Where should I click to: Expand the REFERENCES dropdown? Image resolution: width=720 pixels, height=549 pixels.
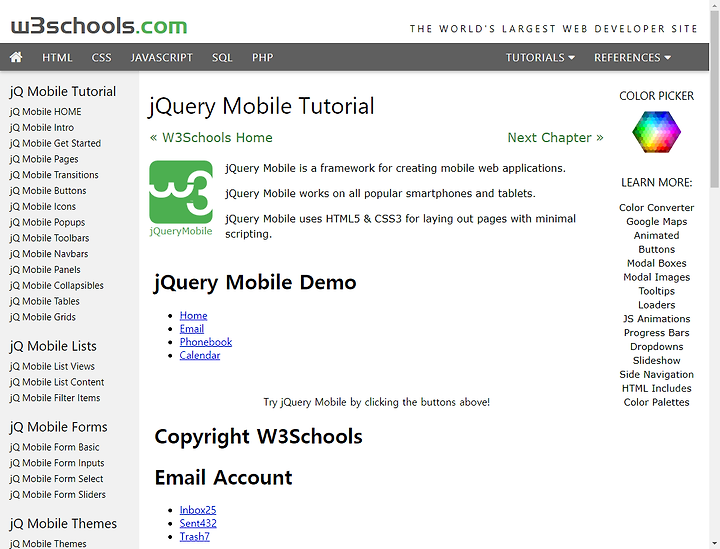632,57
